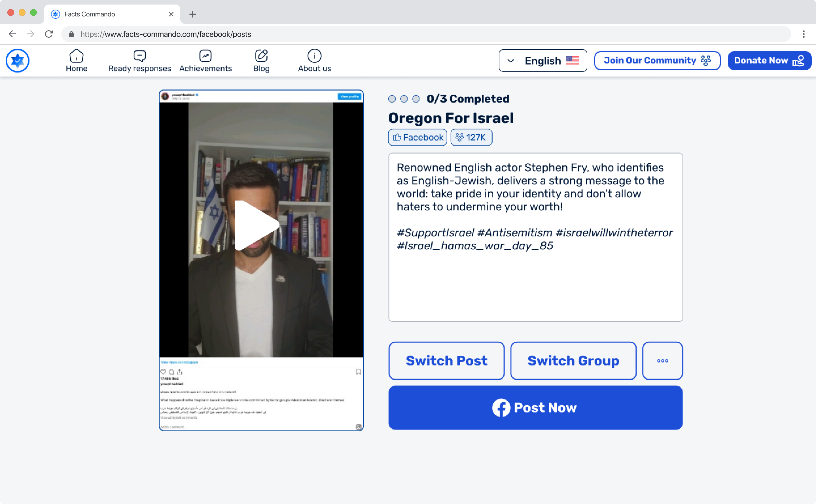This screenshot has width=816, height=504.
Task: Click the 0/3 Completed progress text
Action: coord(468,99)
